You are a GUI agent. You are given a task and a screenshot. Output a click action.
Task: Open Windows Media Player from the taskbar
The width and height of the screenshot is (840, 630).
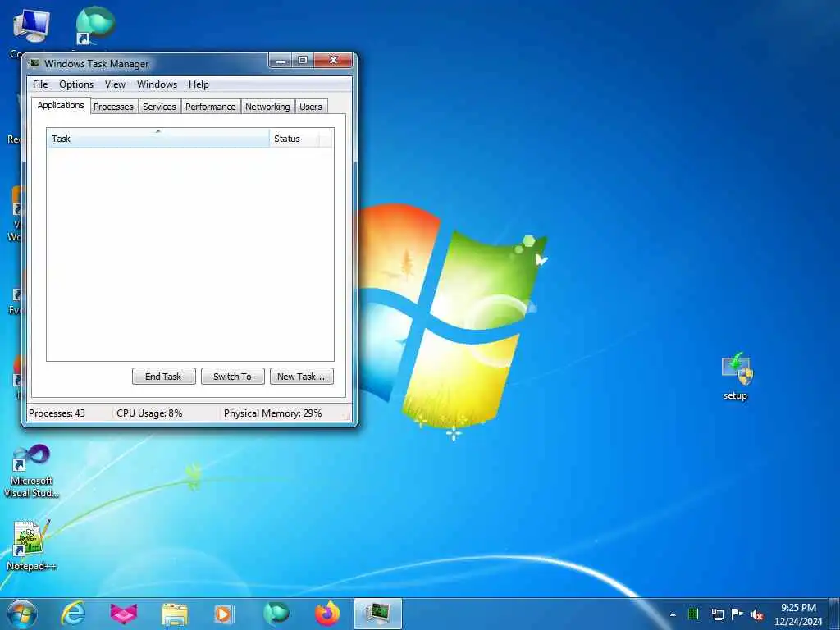223,614
